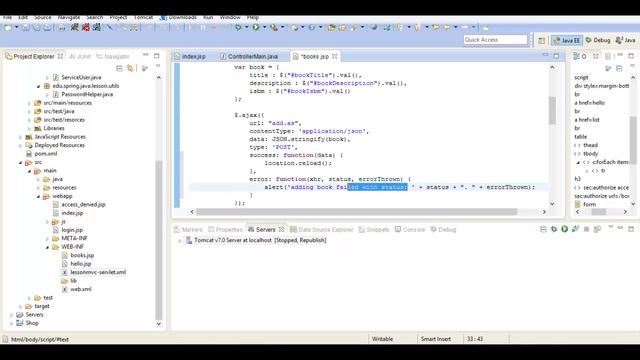Viewport: 640px width, 360px height.
Task: Click the Print toolbar icon
Action: 61,27
